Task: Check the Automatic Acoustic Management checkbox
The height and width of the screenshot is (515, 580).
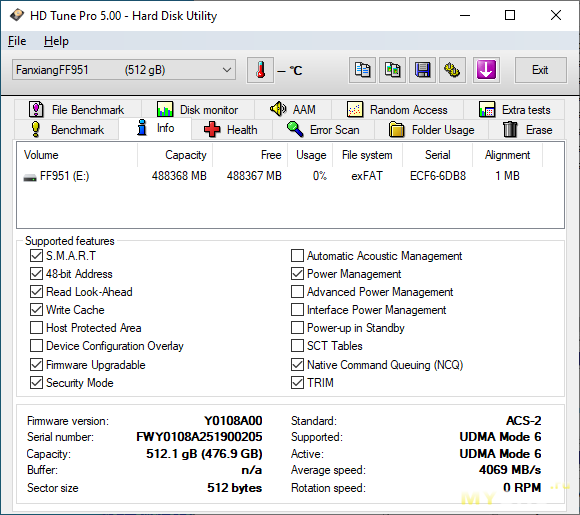Action: tap(297, 256)
